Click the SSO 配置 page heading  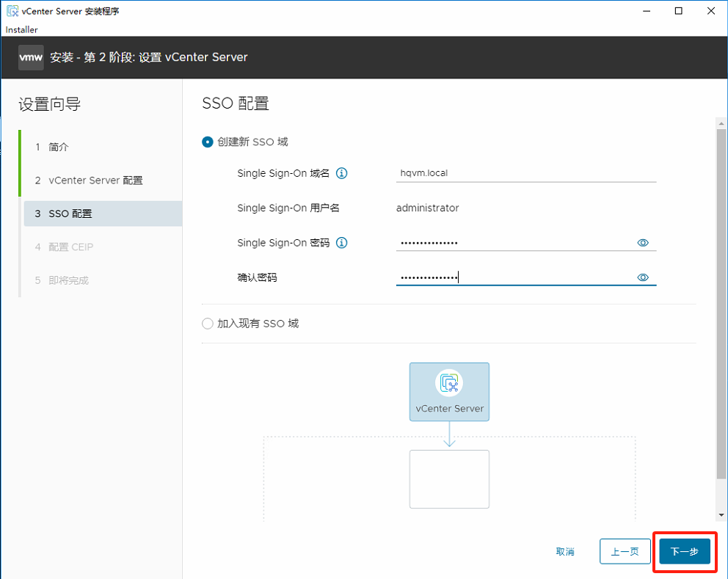coord(236,103)
